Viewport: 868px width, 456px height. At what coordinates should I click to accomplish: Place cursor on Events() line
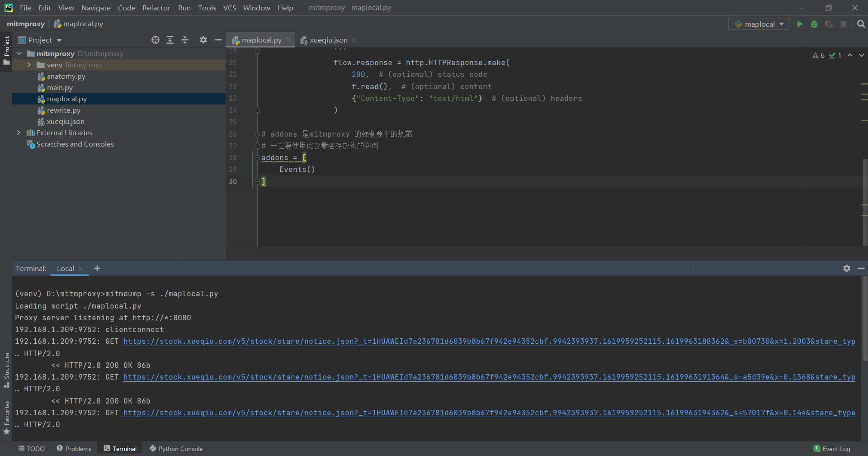click(x=297, y=170)
